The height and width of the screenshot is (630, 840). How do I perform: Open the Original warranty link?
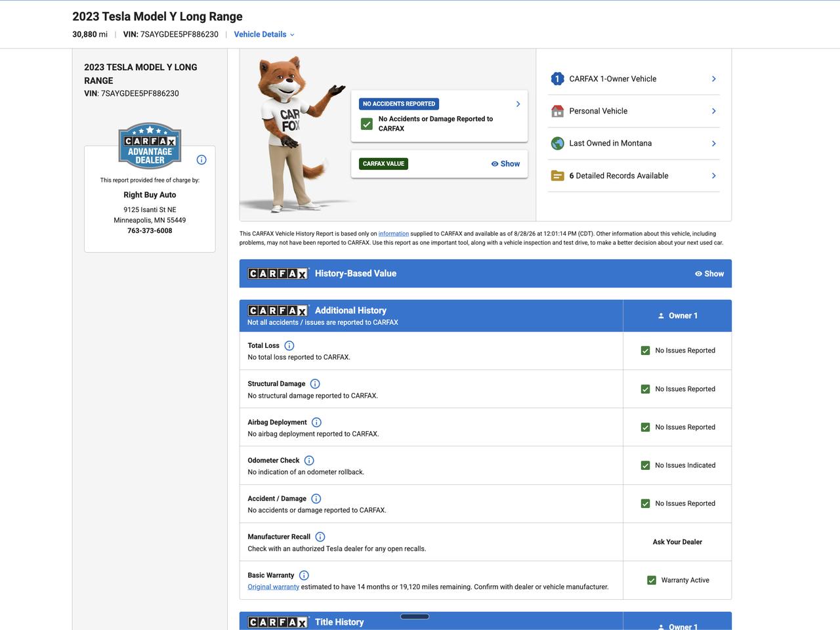pos(273,587)
